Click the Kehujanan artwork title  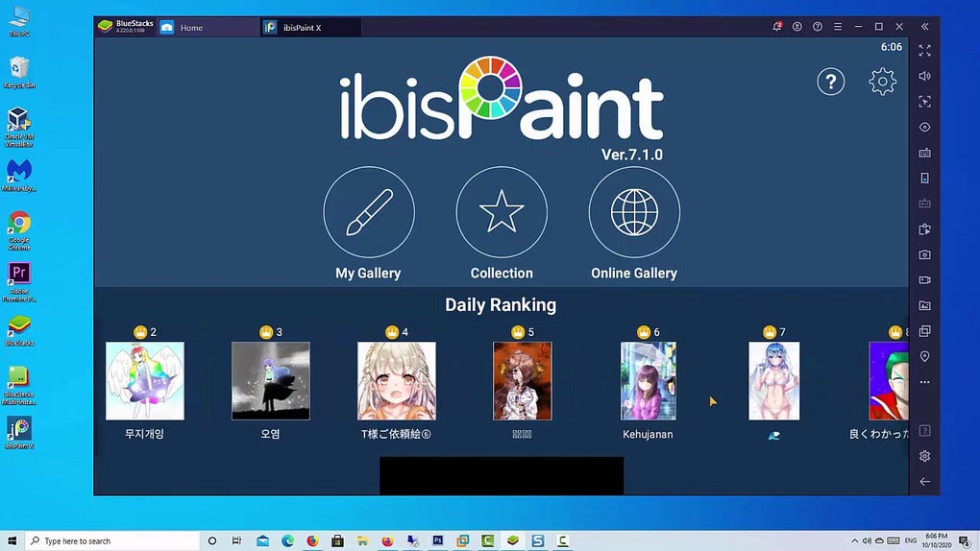pos(649,434)
